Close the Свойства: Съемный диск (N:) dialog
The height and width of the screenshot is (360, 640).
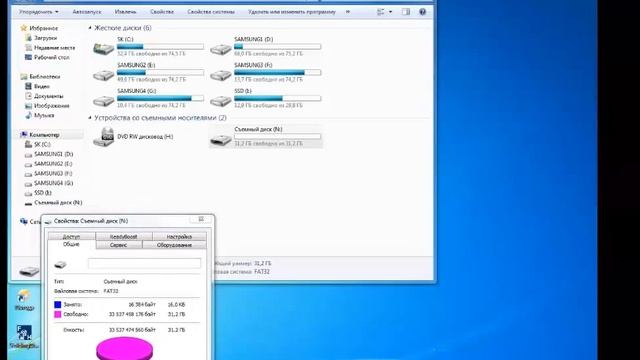(201, 220)
